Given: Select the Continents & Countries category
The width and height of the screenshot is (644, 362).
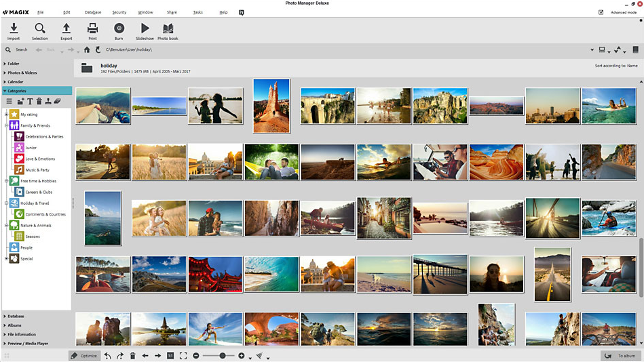Looking at the screenshot, I should [x=45, y=214].
